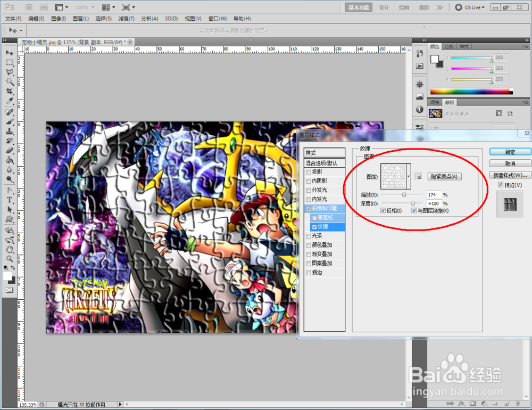Open the 滤镜(T) filter menu
Viewport: 532px width, 410px height.
[126, 19]
